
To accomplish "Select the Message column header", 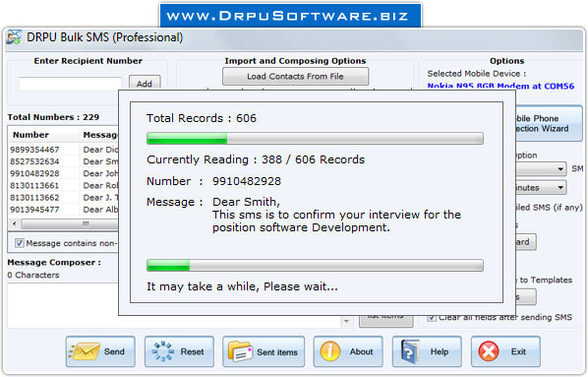I will coord(99,135).
